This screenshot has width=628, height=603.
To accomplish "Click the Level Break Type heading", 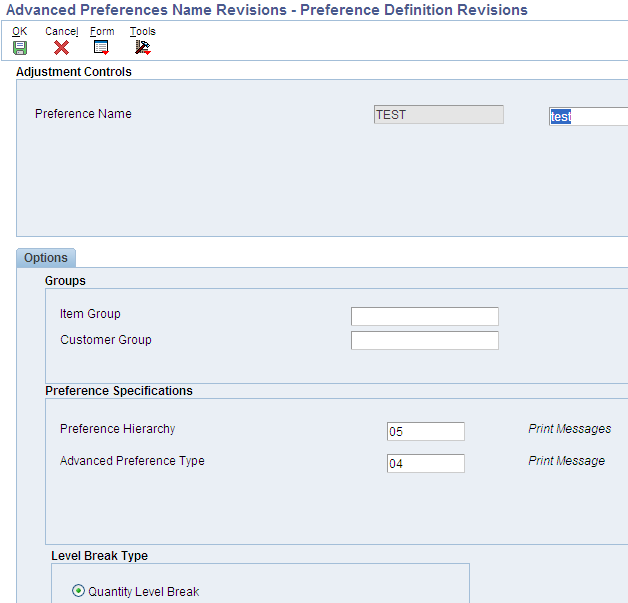I will point(99,556).
